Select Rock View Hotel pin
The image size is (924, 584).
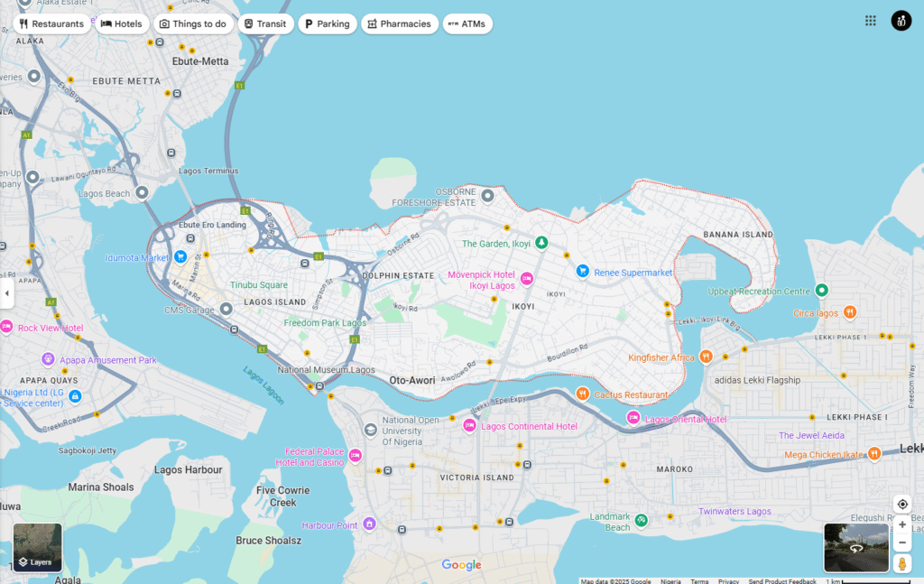6,327
